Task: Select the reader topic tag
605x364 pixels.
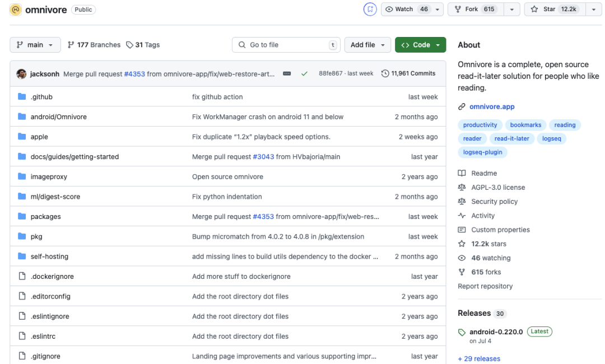Action: (472, 138)
